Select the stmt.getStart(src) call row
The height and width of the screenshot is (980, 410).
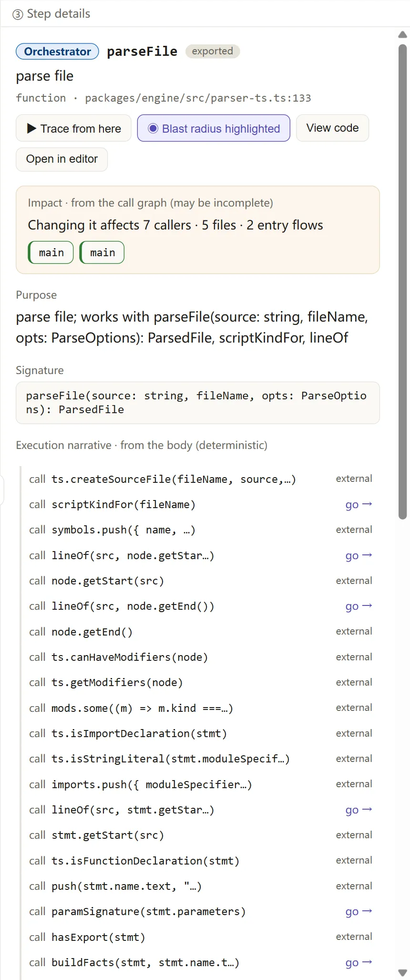(x=200, y=835)
